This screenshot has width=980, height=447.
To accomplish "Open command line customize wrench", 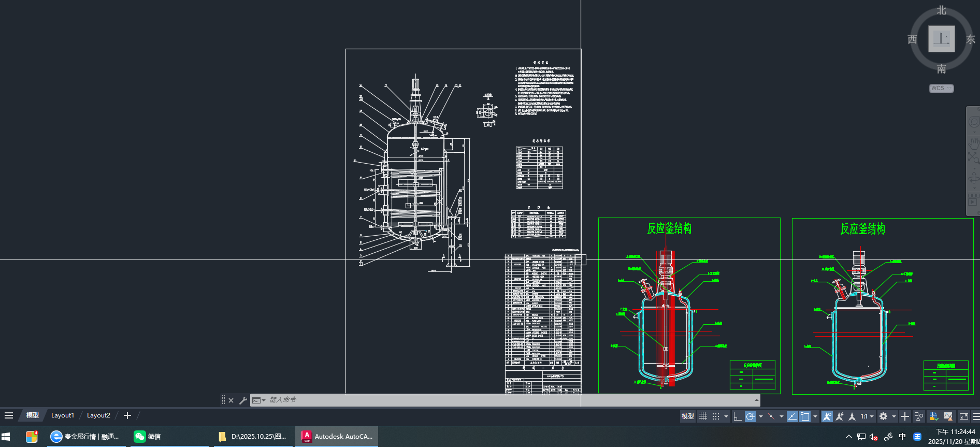I will 243,400.
